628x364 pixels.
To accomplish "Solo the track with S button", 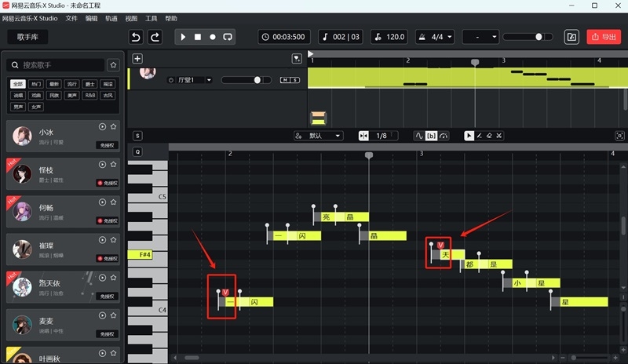I will [x=295, y=80].
